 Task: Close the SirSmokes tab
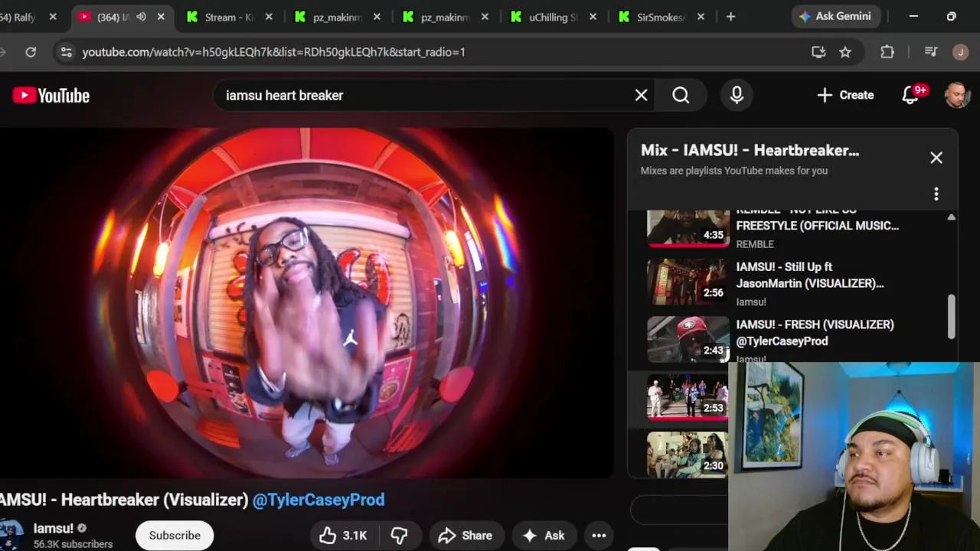pos(701,17)
